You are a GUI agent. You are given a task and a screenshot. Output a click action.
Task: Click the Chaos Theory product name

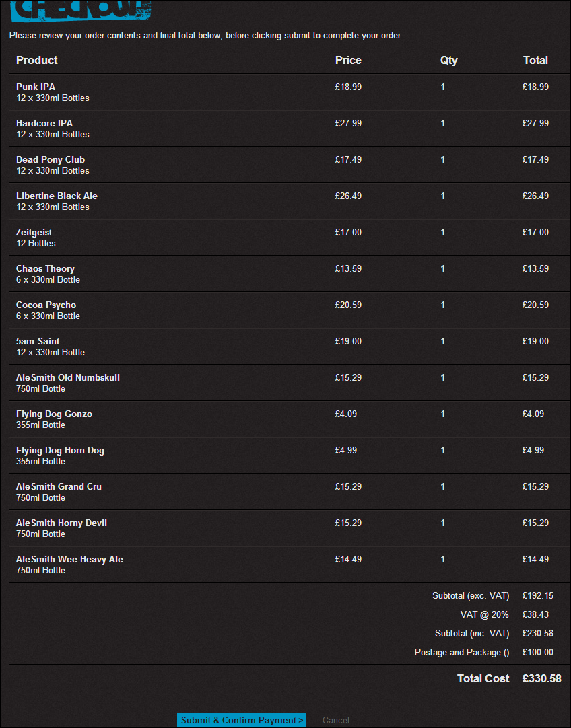[x=45, y=268]
